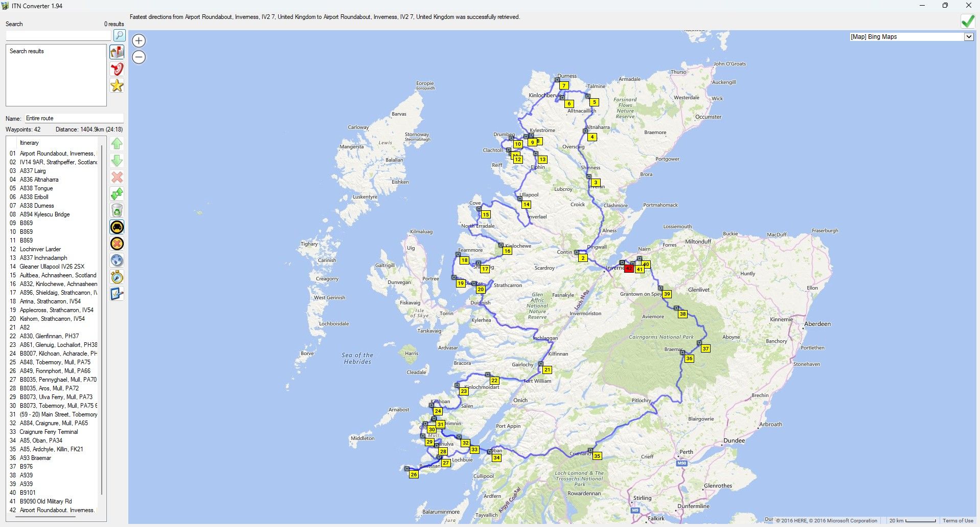The image size is (980, 527).
Task: Click the stopwatch icon in sidebar
Action: pos(117,277)
